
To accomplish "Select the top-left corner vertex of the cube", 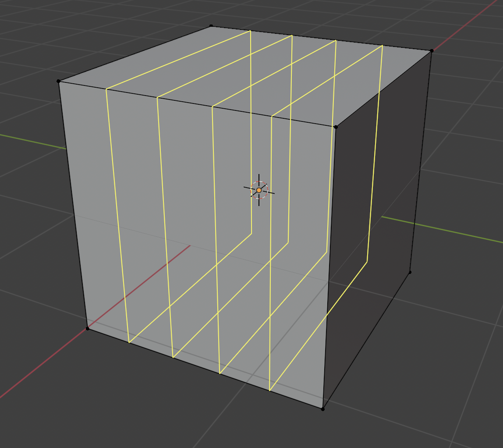I will pyautogui.click(x=59, y=81).
